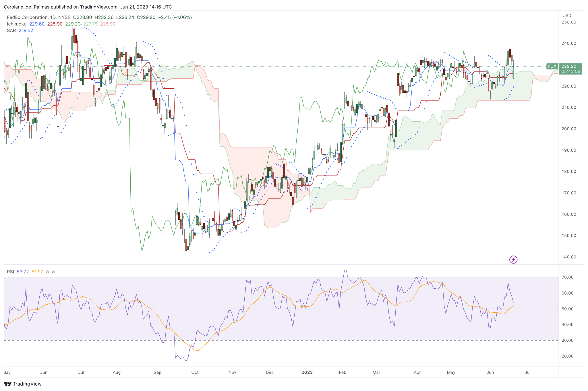Click the green FDX price tag
This screenshot has width=588, height=391.
552,66
